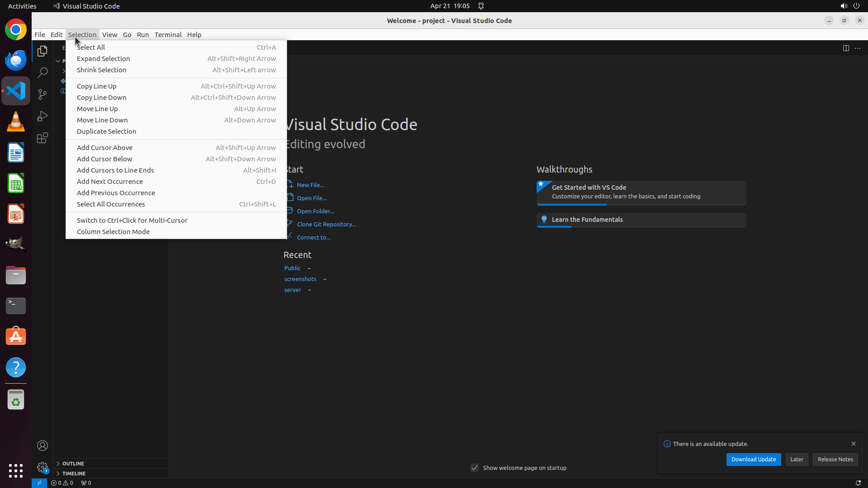Choose Duplicate Selection from menu
The width and height of the screenshot is (868, 488).
tap(106, 131)
